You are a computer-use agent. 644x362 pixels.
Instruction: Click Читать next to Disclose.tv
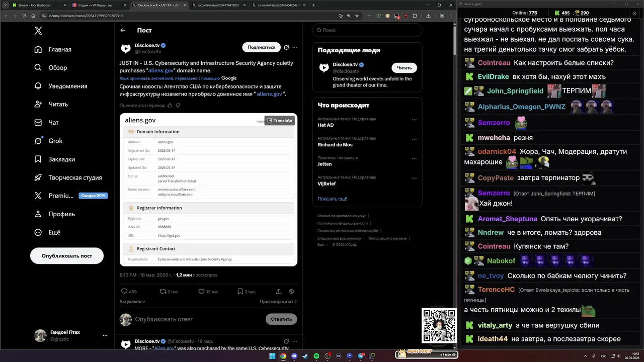pyautogui.click(x=404, y=68)
